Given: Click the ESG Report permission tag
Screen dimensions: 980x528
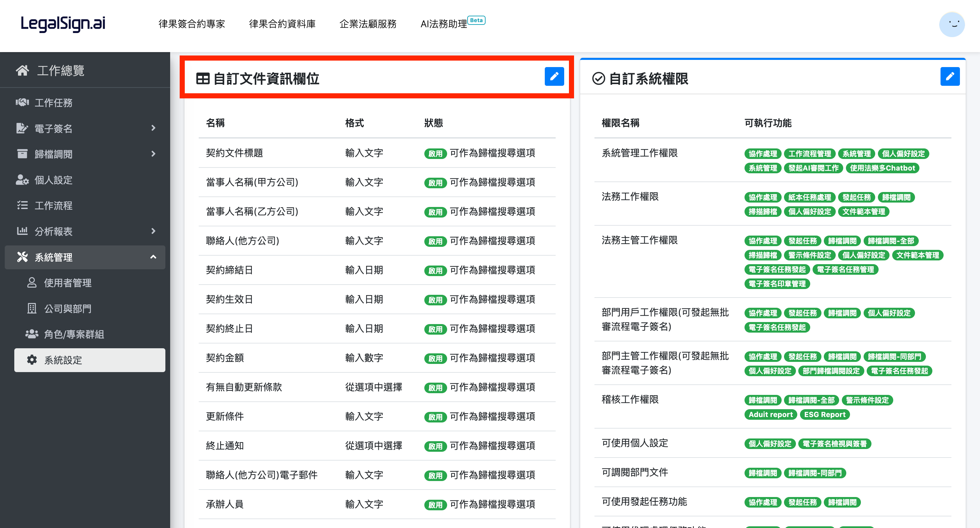Looking at the screenshot, I should 824,414.
